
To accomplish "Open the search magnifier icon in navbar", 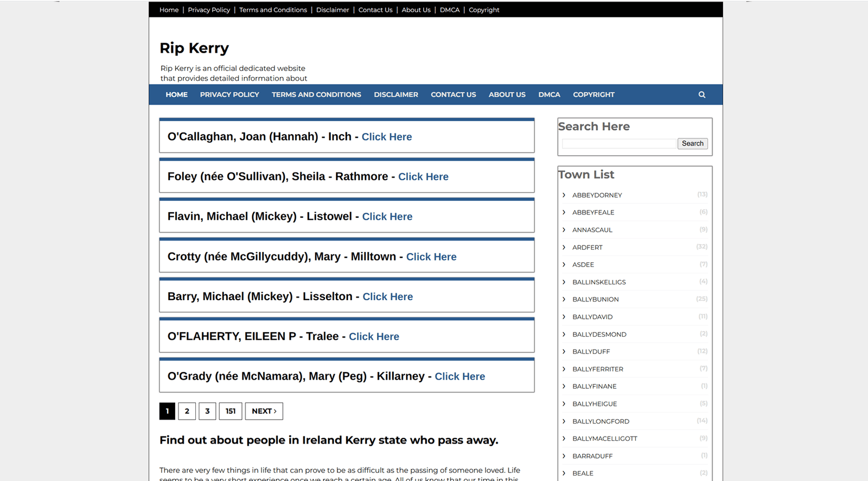I will [701, 94].
